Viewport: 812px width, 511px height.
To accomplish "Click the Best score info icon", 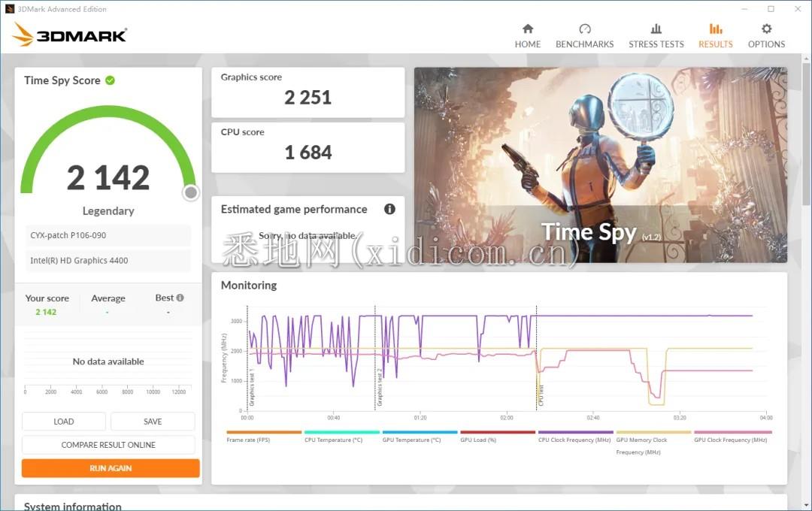I will tap(180, 298).
